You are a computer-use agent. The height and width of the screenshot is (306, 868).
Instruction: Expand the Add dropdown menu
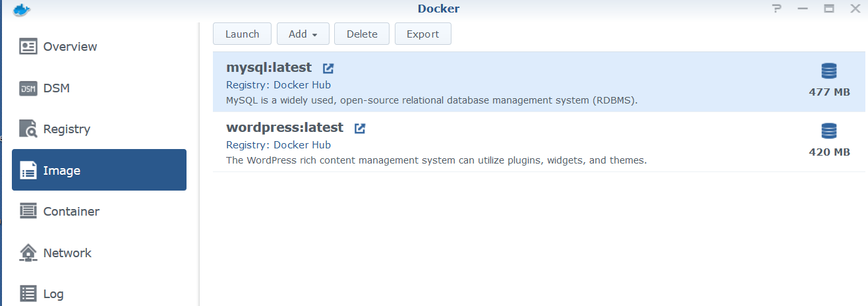pos(303,34)
